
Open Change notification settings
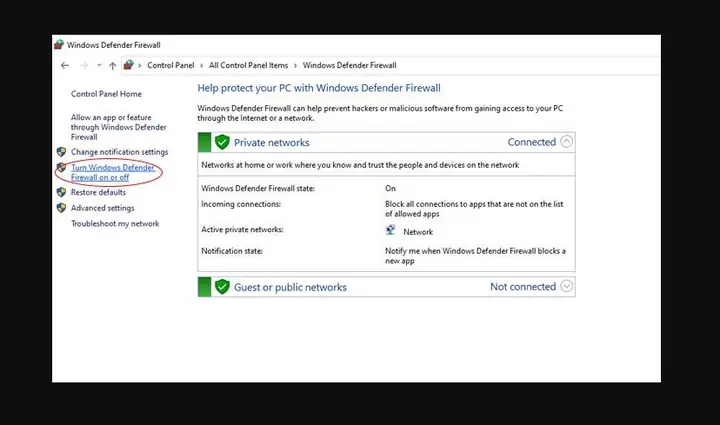119,152
